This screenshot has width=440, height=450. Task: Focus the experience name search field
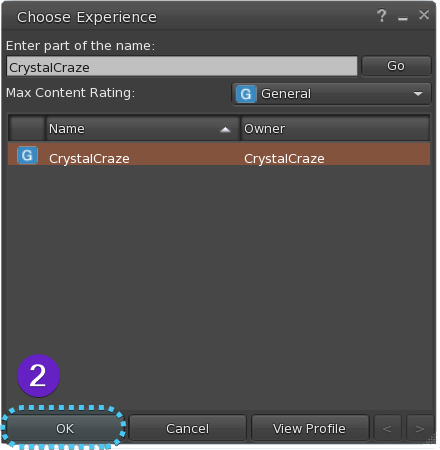tap(182, 66)
